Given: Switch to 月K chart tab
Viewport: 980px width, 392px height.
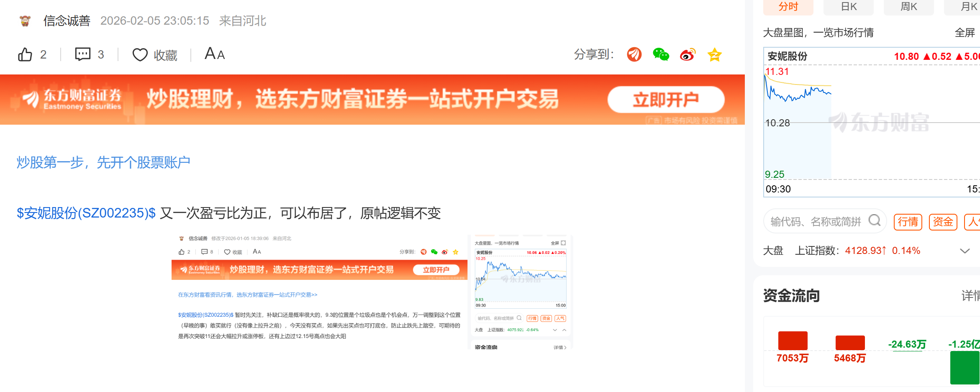Looking at the screenshot, I should (962, 7).
